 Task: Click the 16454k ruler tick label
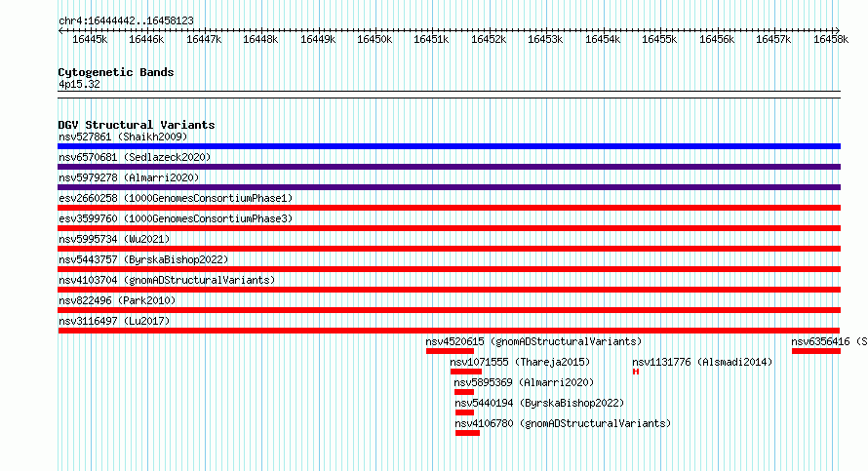point(603,39)
